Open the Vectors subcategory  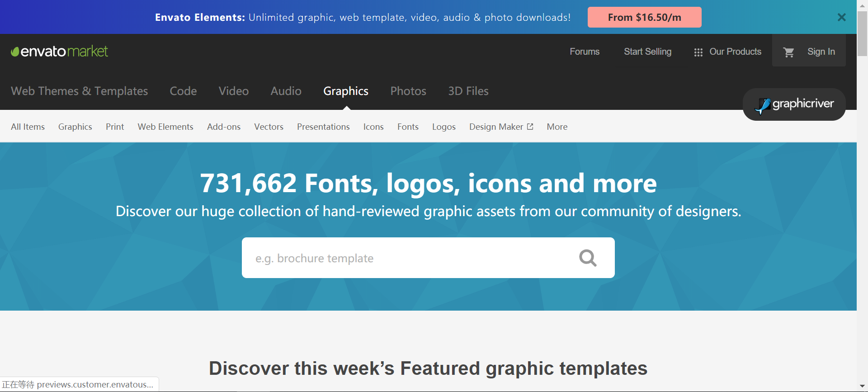[269, 127]
